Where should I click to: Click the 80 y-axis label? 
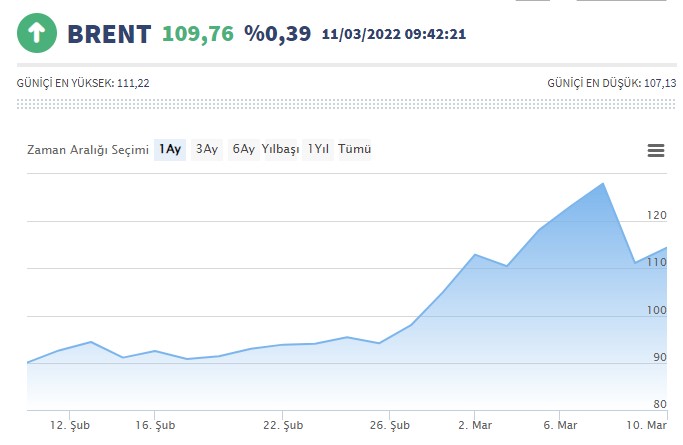tap(659, 404)
